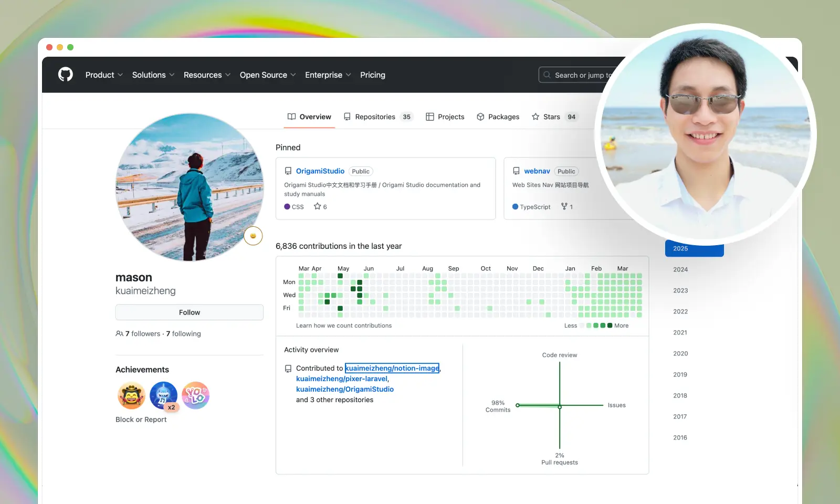Click the 98% Commits chart label
840x504 pixels.
(x=498, y=406)
